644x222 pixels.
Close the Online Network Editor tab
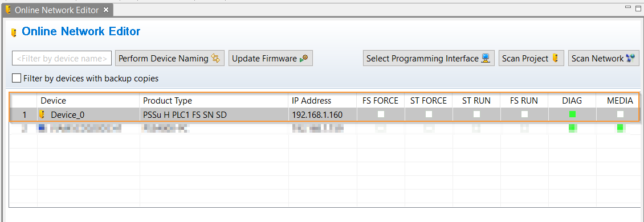point(106,10)
